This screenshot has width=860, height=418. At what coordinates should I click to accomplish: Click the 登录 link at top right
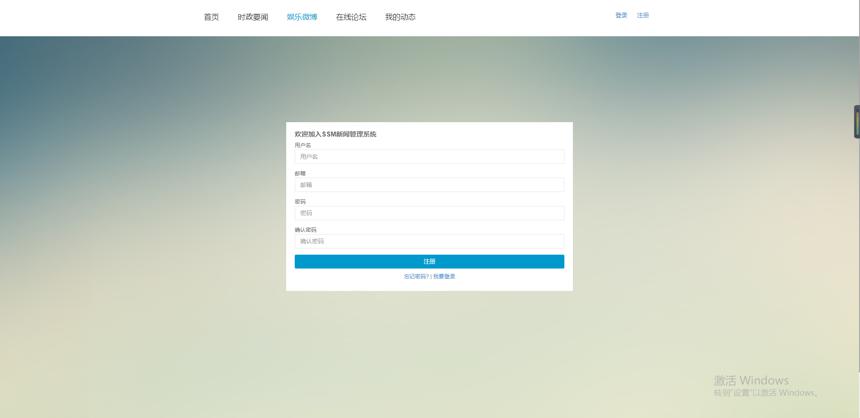621,15
